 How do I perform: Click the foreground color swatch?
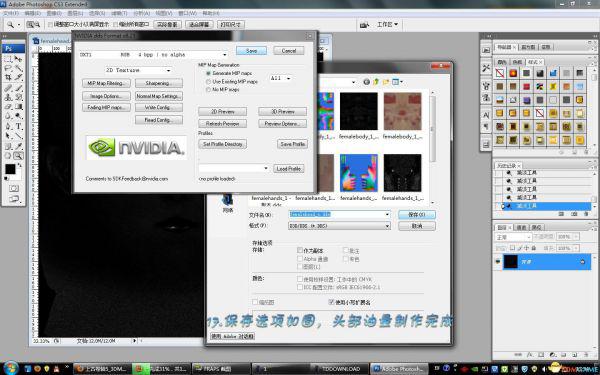(10, 169)
